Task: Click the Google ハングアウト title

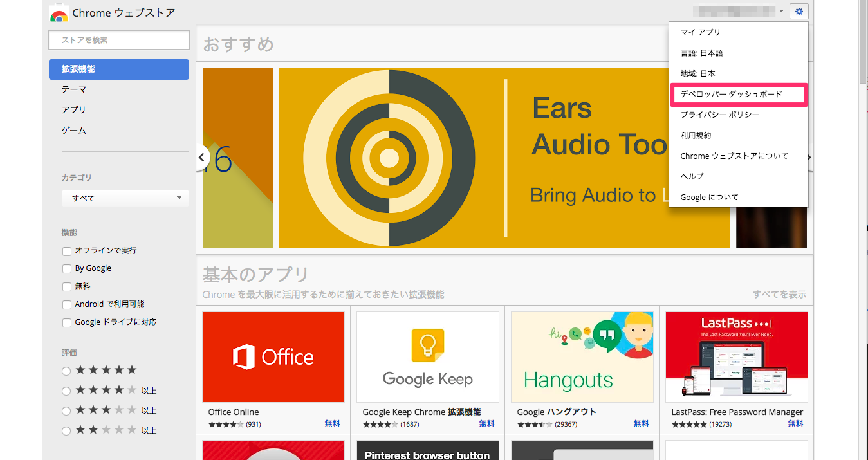Action: pos(557,412)
